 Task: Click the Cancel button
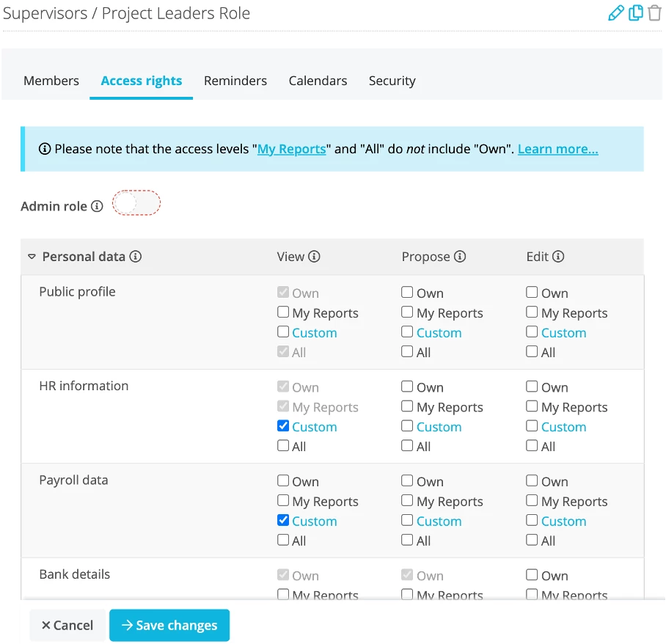tap(67, 625)
